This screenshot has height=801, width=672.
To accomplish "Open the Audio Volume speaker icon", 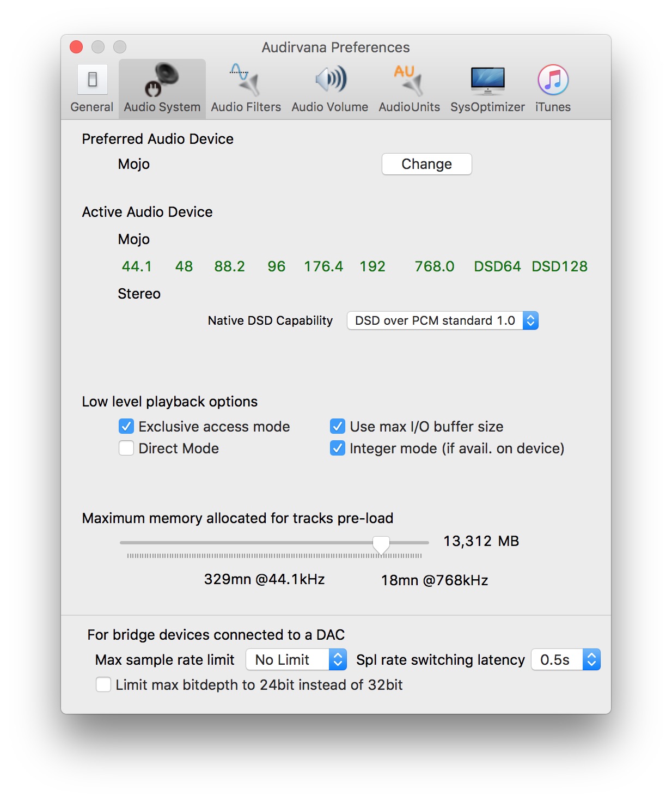I will point(330,80).
